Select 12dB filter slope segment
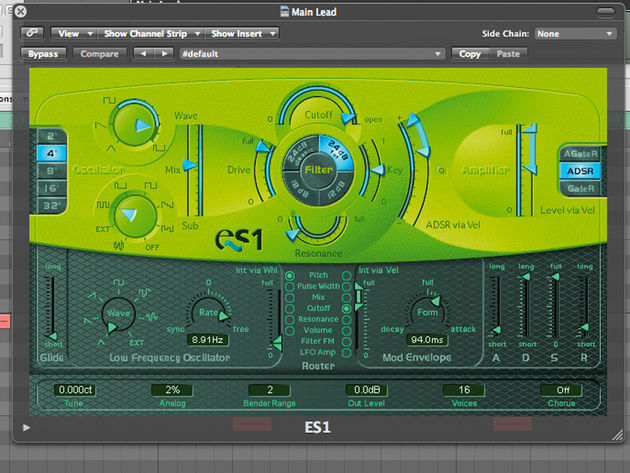The height and width of the screenshot is (473, 630). pos(337,189)
